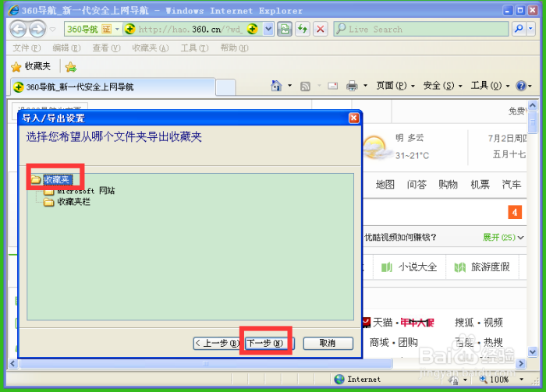Image resolution: width=546 pixels, height=392 pixels.
Task: Close the 导入/导出设置 dialog
Action: click(354, 118)
